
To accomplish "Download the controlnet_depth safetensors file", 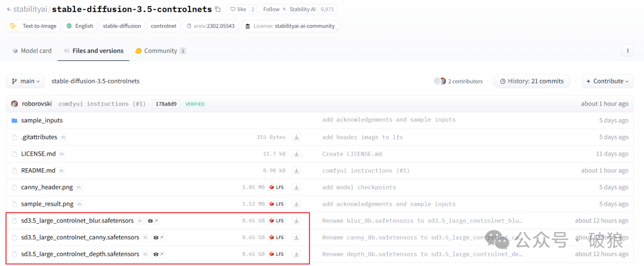I will 296,254.
